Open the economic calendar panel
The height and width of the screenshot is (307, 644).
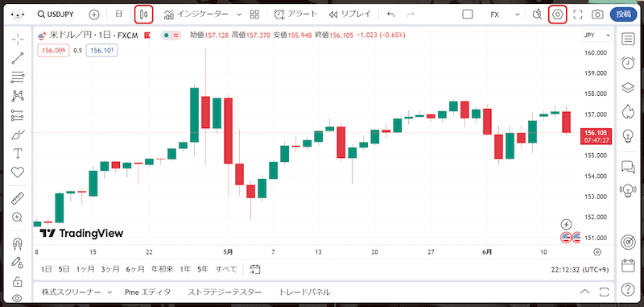point(628,265)
